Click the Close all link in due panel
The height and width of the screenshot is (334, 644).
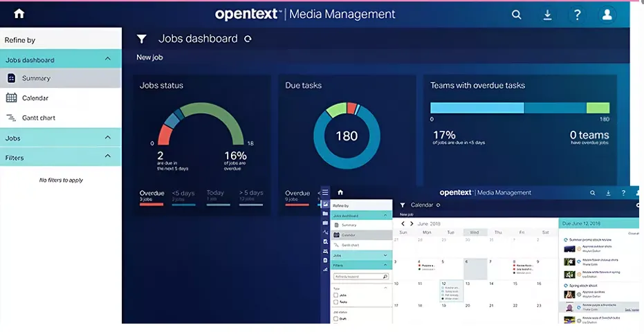[633, 233]
